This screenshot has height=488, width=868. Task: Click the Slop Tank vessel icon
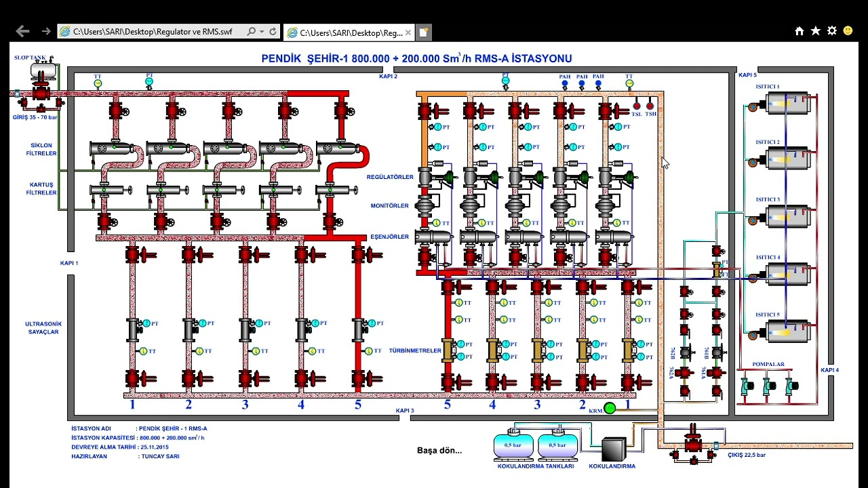pos(42,71)
